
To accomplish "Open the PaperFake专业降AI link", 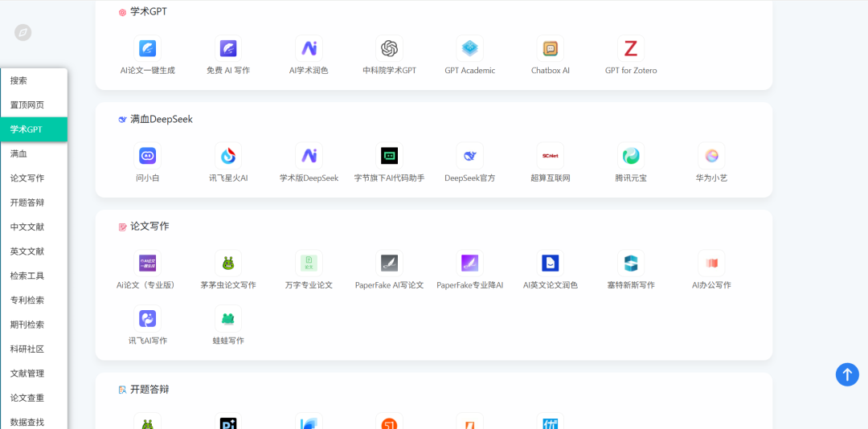I will point(470,285).
